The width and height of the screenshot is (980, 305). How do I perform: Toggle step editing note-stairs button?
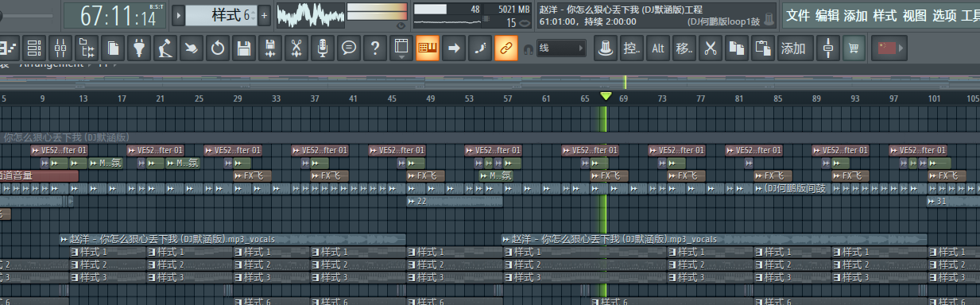pos(479,48)
